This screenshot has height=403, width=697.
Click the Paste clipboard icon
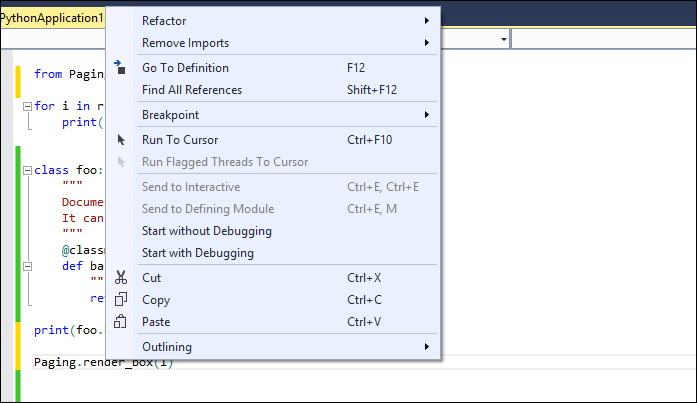[121, 322]
